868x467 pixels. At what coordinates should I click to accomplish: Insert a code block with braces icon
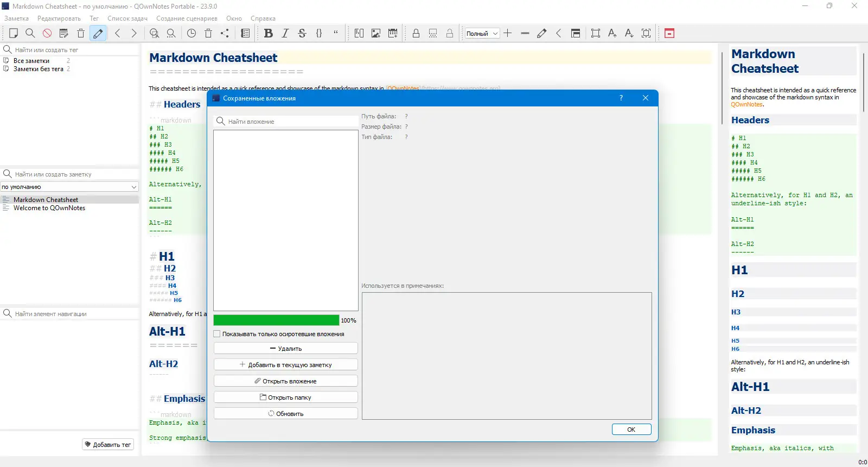[x=319, y=33]
